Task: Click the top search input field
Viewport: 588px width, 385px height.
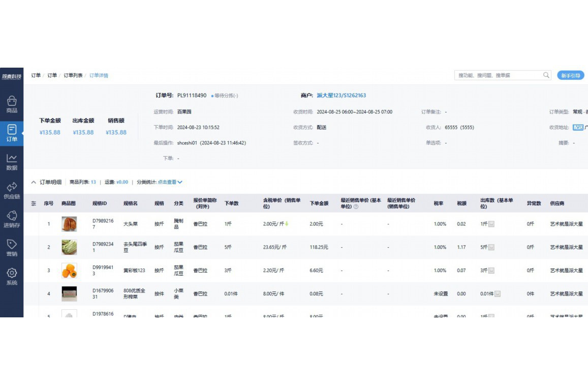Action: click(498, 75)
